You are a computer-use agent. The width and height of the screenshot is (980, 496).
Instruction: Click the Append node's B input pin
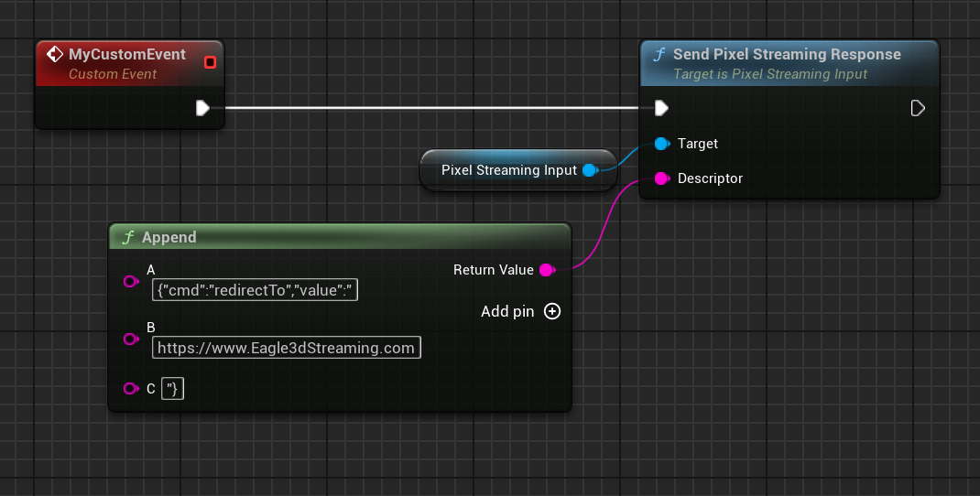pos(130,340)
